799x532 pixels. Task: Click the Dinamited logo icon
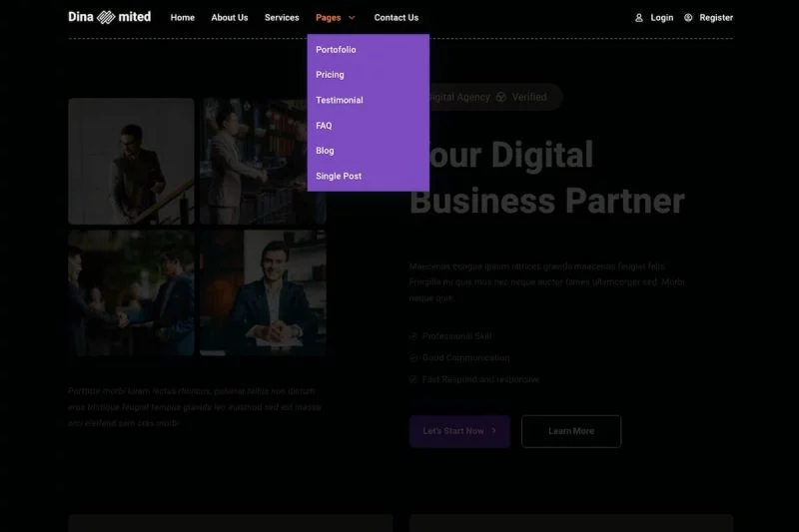click(x=107, y=17)
